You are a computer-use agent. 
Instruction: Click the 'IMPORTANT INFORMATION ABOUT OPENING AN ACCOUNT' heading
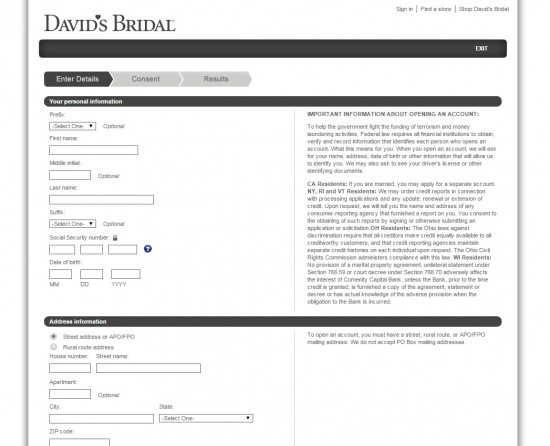pos(393,114)
